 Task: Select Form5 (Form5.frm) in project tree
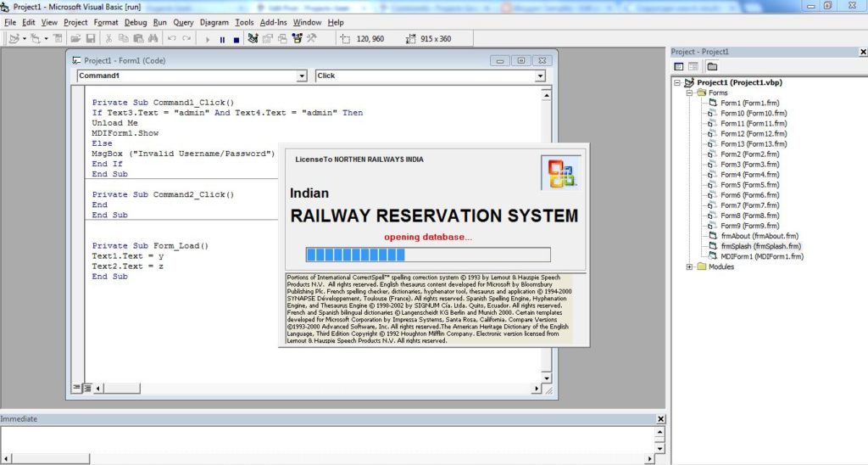coord(749,185)
